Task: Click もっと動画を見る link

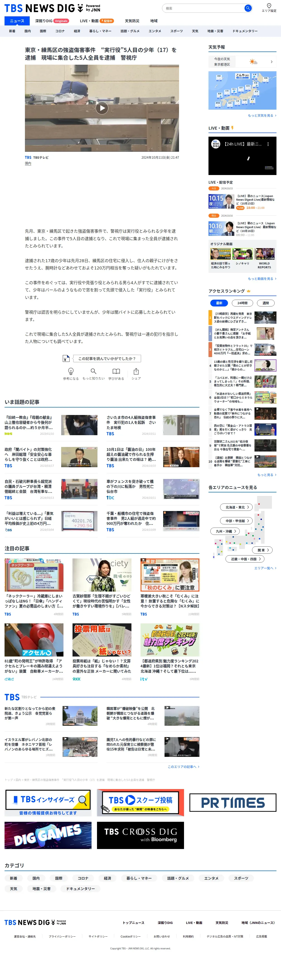Action: pos(262,279)
